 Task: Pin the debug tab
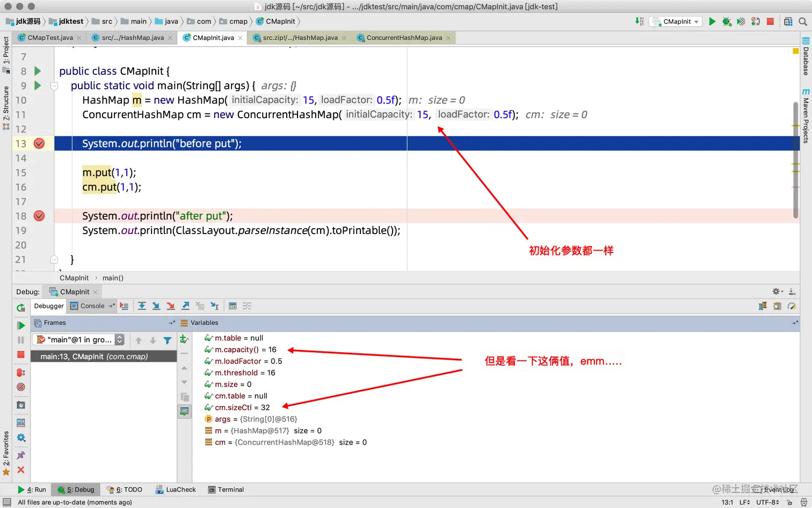click(21, 455)
